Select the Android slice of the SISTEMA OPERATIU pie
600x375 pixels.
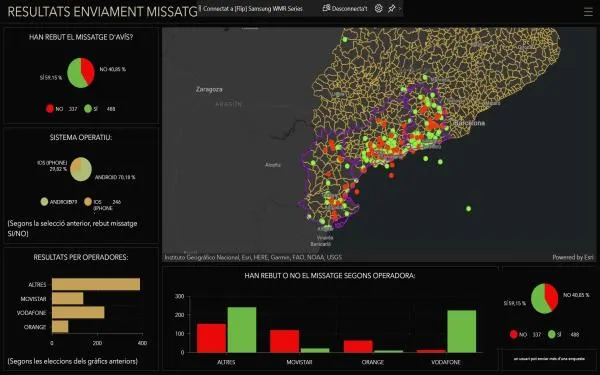point(83,172)
